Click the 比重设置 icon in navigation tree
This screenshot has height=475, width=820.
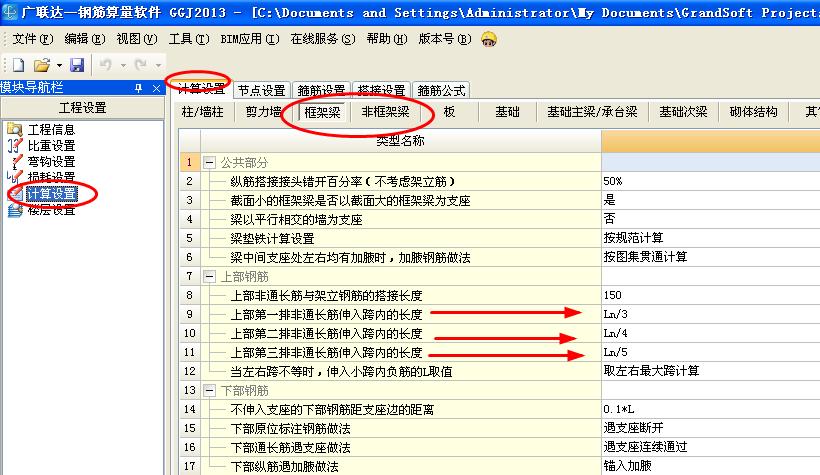15,145
